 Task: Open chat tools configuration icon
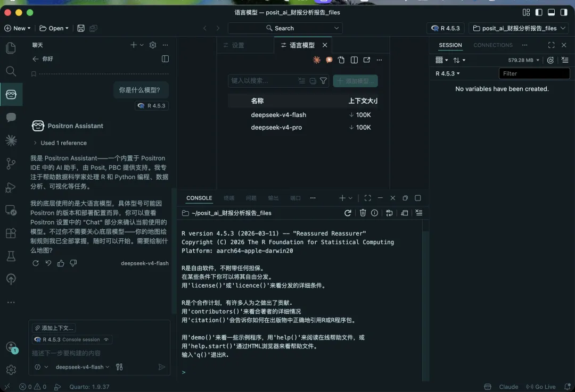[x=119, y=366]
